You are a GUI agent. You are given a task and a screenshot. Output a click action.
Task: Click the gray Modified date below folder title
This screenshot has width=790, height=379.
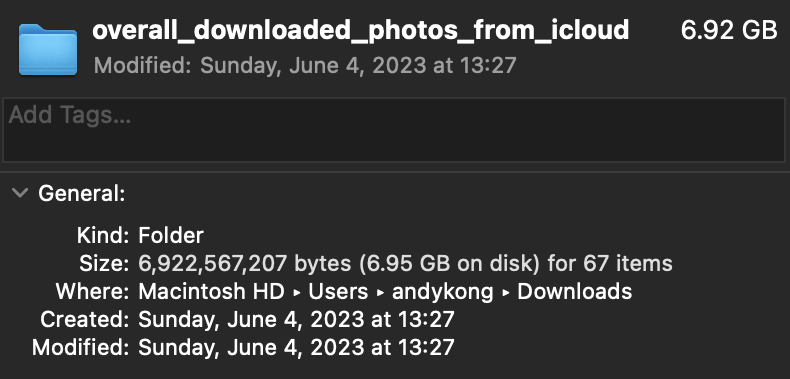pos(305,66)
